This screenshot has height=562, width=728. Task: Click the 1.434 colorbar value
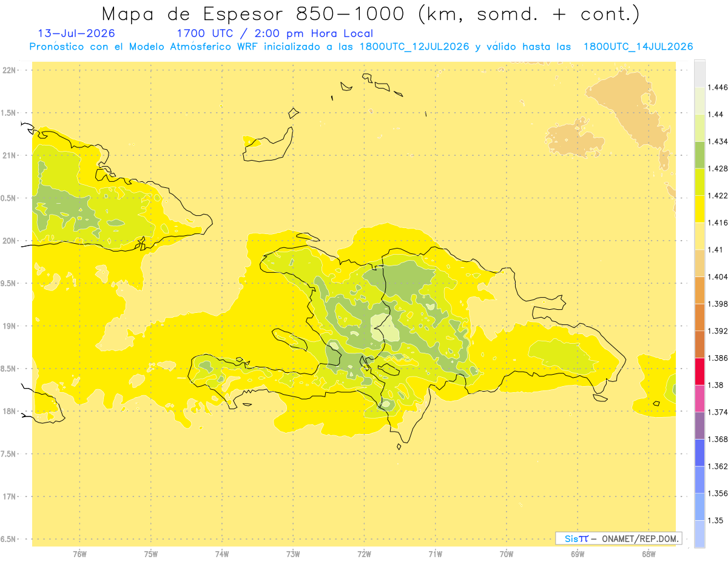pos(718,142)
